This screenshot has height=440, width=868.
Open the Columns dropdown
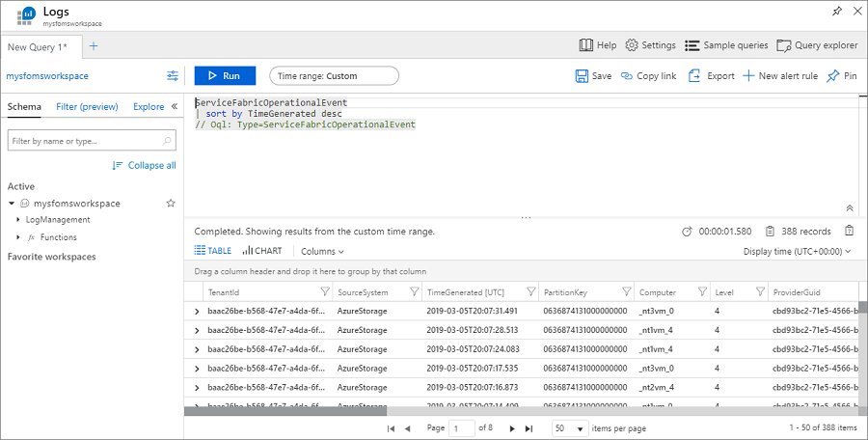point(322,251)
